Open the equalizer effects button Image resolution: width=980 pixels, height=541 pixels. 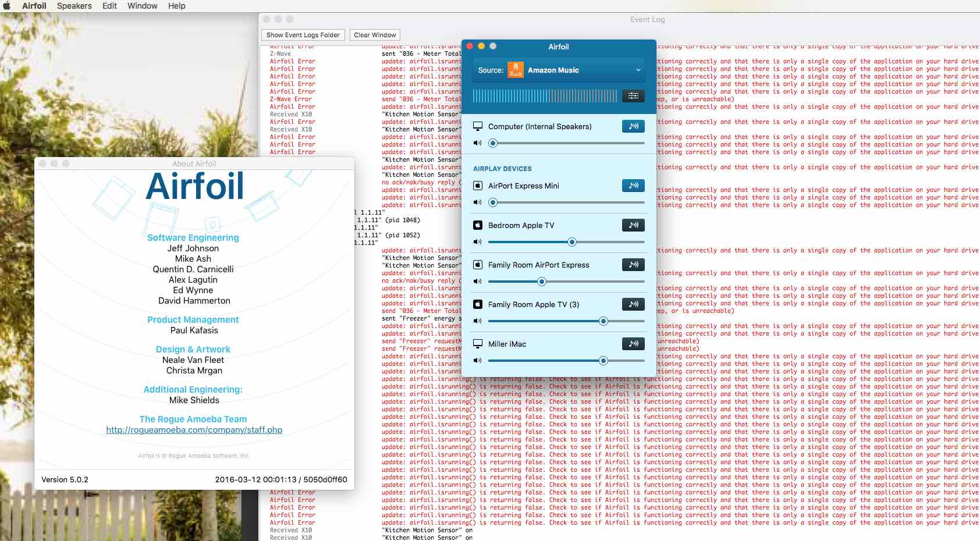[x=633, y=96]
